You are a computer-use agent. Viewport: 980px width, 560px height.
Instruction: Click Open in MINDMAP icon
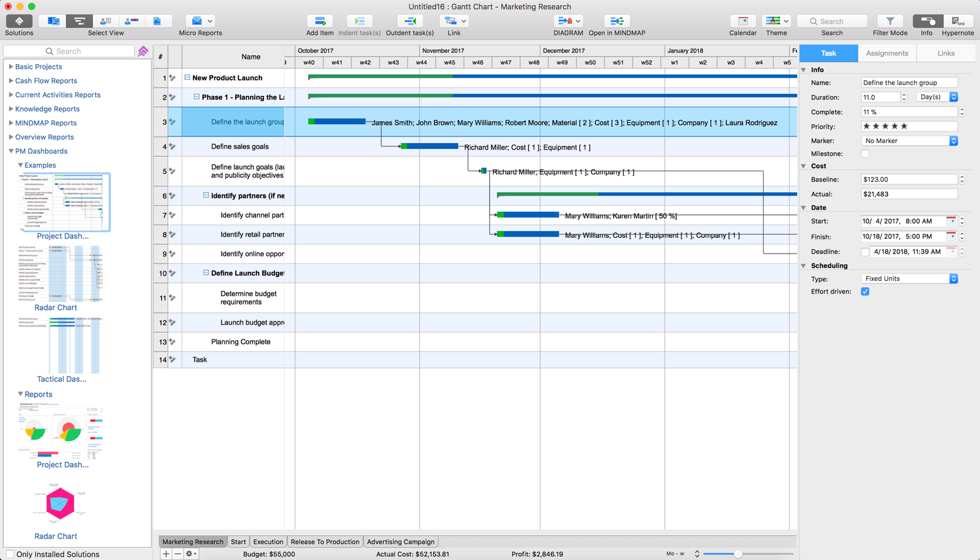[x=616, y=22]
